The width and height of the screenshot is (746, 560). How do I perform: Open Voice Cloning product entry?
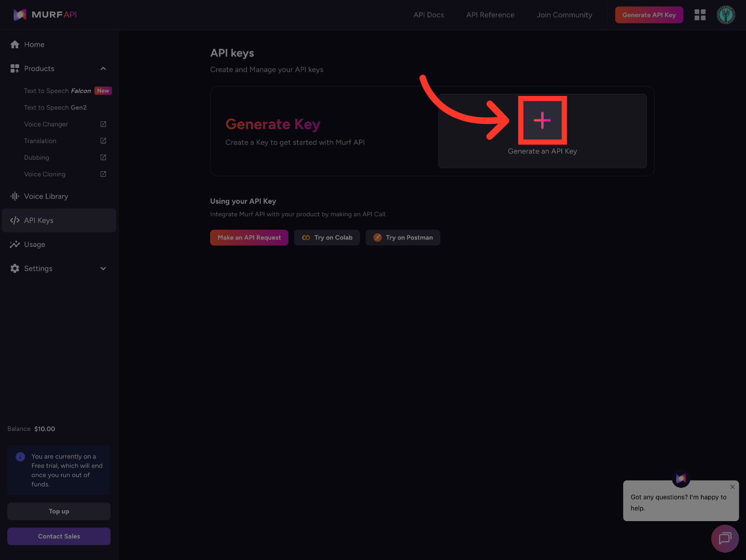coord(45,174)
